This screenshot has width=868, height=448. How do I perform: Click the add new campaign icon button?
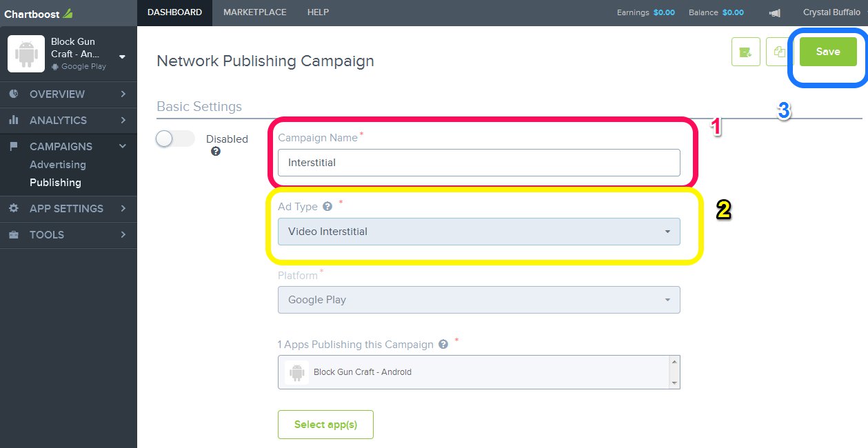pyautogui.click(x=745, y=52)
